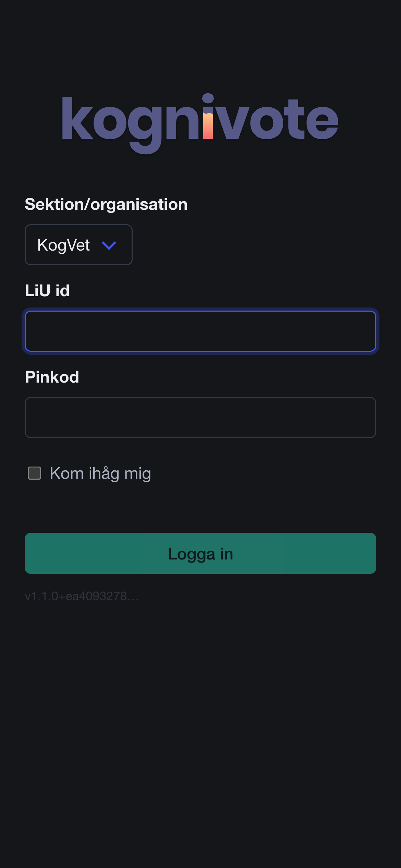This screenshot has height=868, width=401.
Task: Click the version text v1.1.0+ea4093278
Action: tap(82, 596)
